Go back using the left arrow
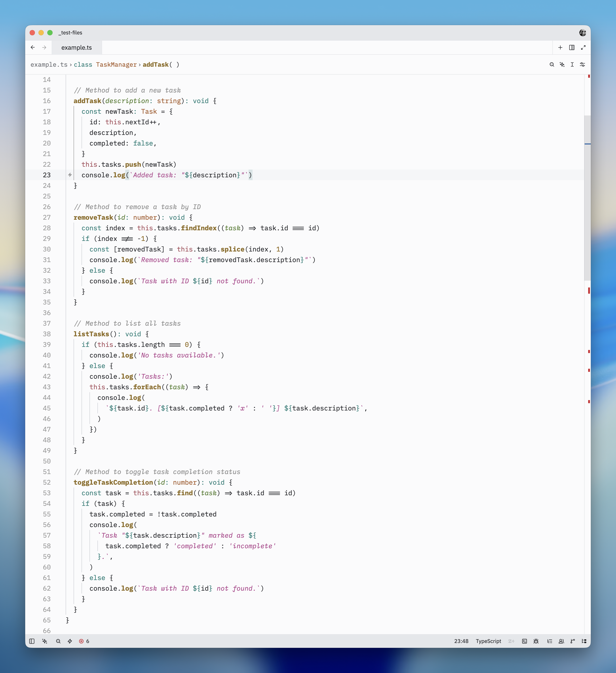 (x=33, y=47)
